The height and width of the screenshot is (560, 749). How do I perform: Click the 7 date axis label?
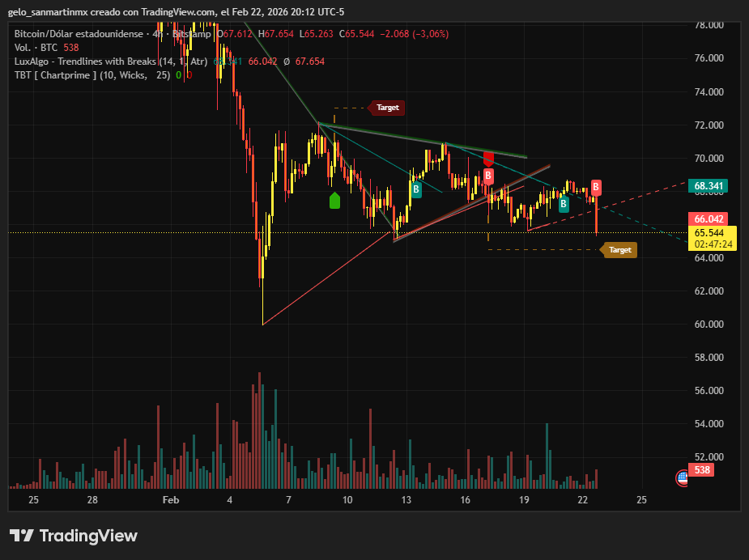(x=288, y=500)
